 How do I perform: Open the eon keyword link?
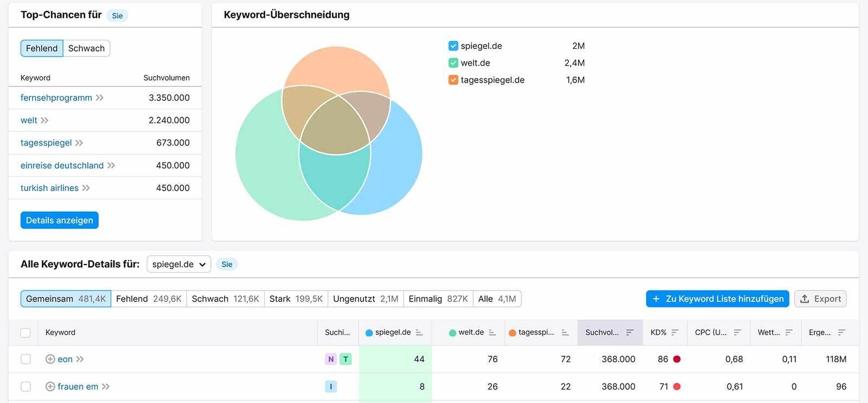point(65,359)
